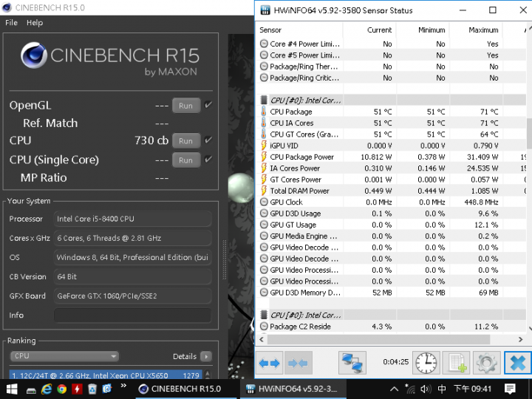
Task: Close sensors with the blue X button
Action: coord(517,363)
